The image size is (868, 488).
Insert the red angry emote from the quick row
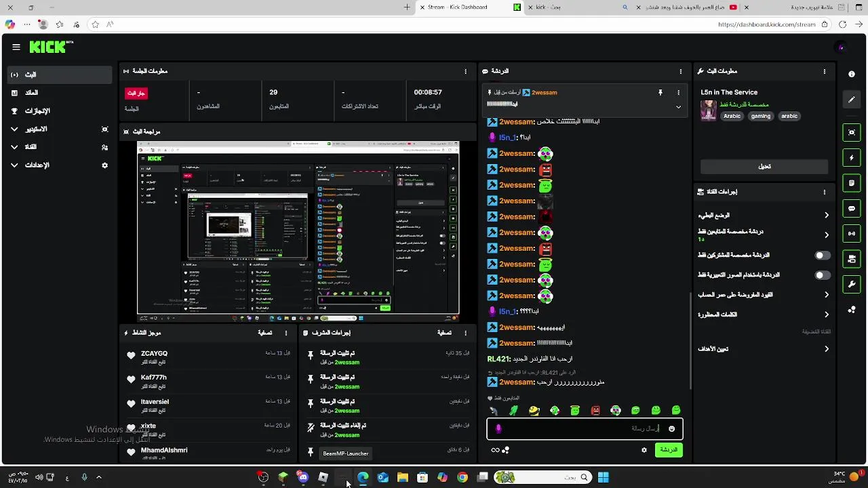point(595,410)
